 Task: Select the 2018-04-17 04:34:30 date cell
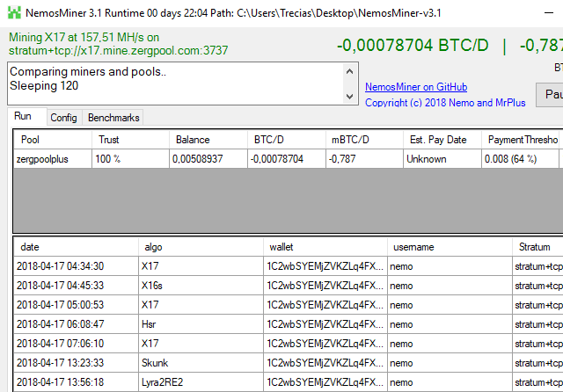point(76,266)
